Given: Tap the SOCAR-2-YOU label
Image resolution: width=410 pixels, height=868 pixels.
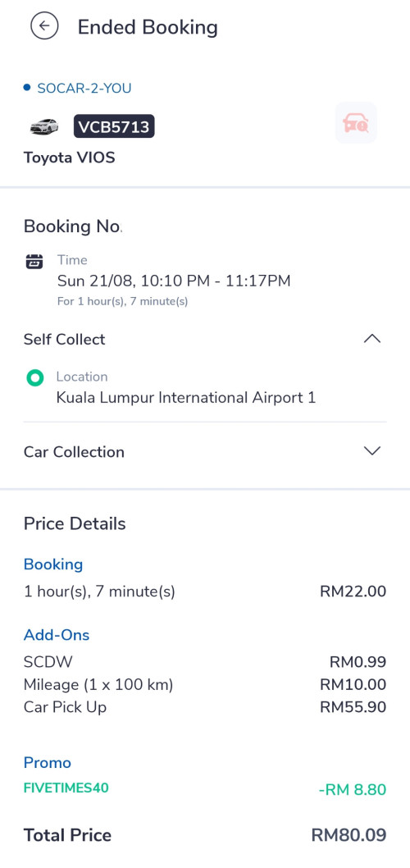Looking at the screenshot, I should (x=84, y=88).
